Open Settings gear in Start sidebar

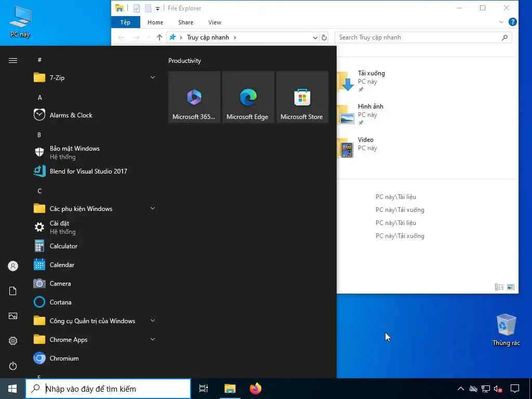pos(13,341)
